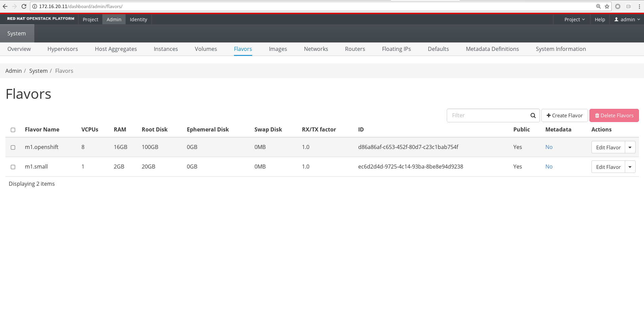Image resolution: width=644 pixels, height=332 pixels.
Task: Click Edit Flavor for m1.small
Action: click(x=608, y=167)
